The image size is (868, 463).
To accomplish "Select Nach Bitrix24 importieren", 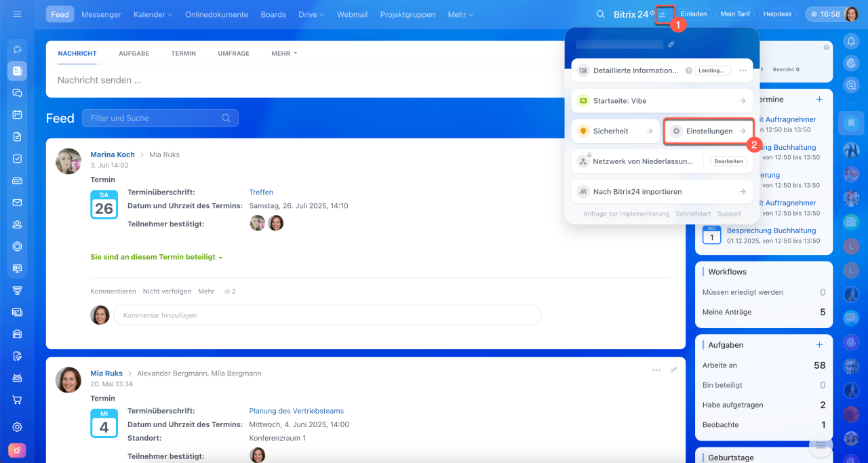I will pyautogui.click(x=662, y=192).
